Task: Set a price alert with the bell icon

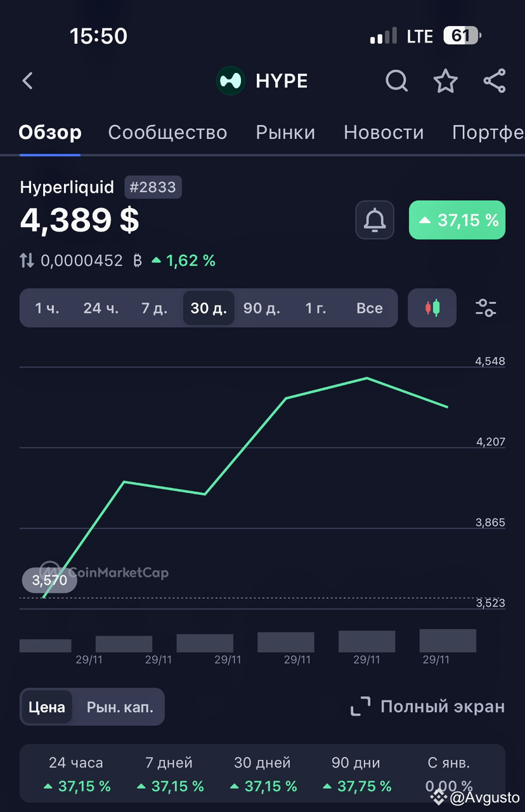Action: click(x=374, y=219)
